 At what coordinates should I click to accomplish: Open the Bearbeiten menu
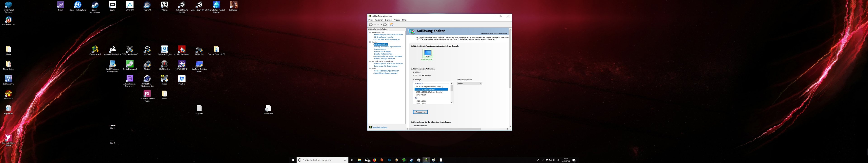pos(379,20)
